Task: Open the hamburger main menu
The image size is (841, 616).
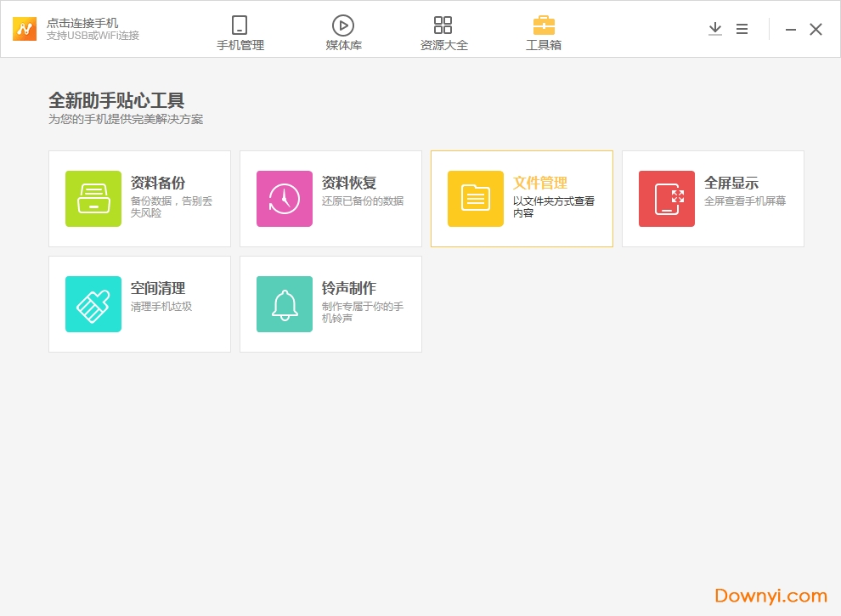Action: coord(742,29)
